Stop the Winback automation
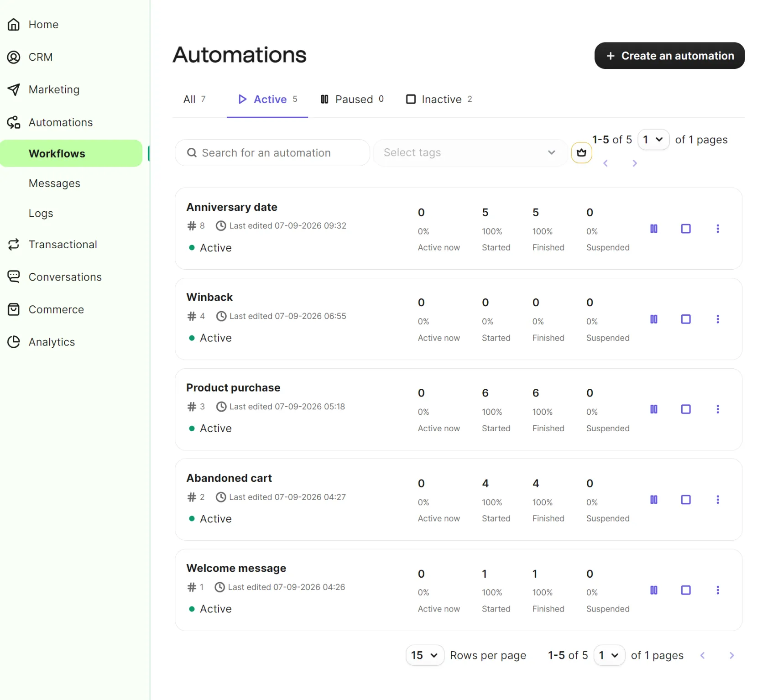 click(x=685, y=319)
